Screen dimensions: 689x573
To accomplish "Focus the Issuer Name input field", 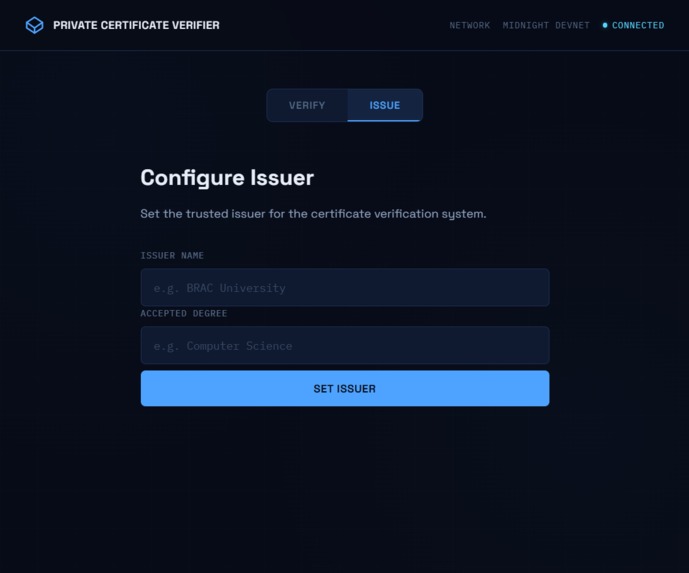I will pos(345,287).
